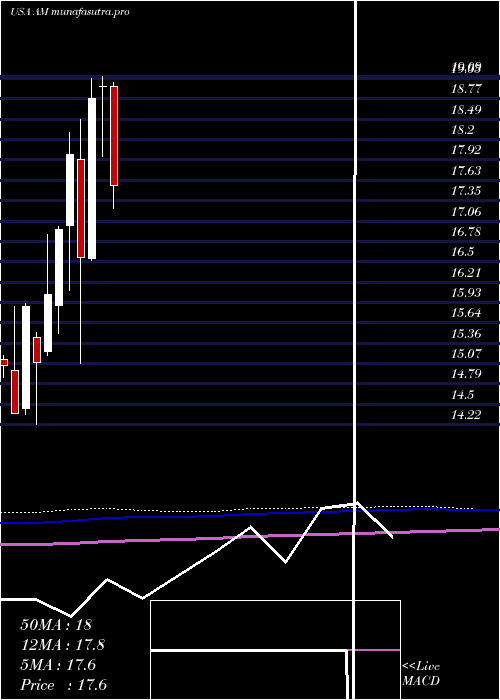The image size is (500, 700).
Task: Click the 17.06 price axis label
Action: (x=466, y=212)
